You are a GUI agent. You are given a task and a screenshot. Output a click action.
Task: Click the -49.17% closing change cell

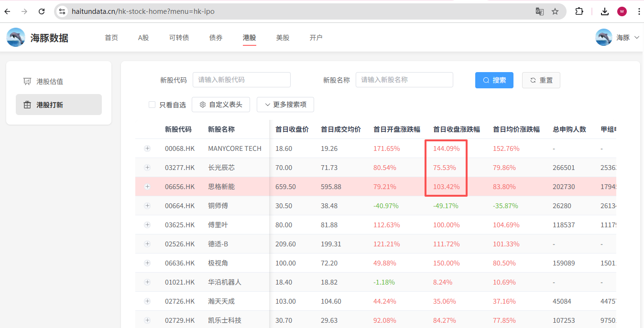(446, 206)
